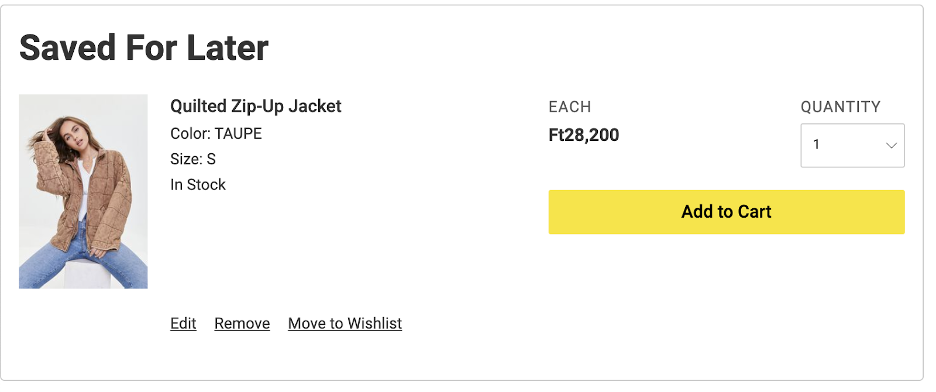The width and height of the screenshot is (936, 392).
Task: Click the Ft28,200 price
Action: [584, 135]
